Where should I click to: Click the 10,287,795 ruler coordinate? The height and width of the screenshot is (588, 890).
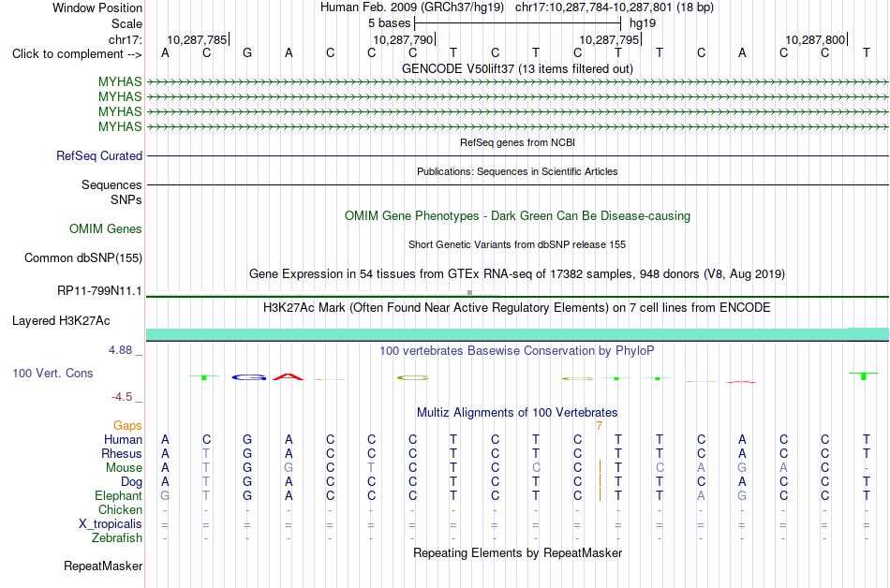[609, 39]
